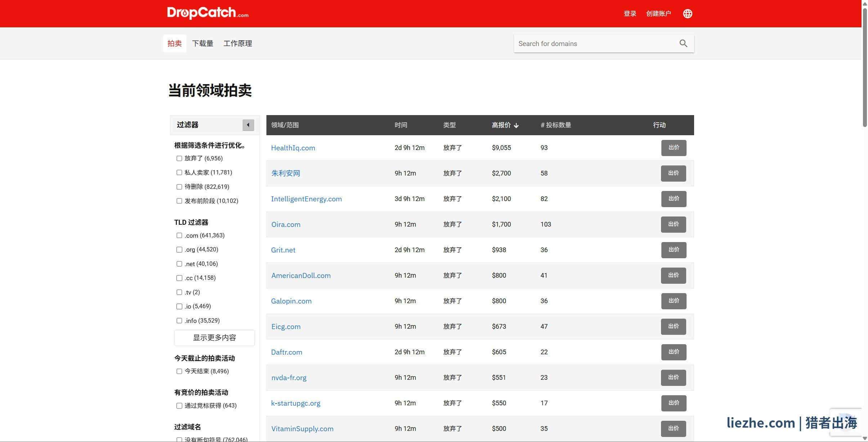The height and width of the screenshot is (442, 868).
Task: Select the 拍卖 tab
Action: 175,44
